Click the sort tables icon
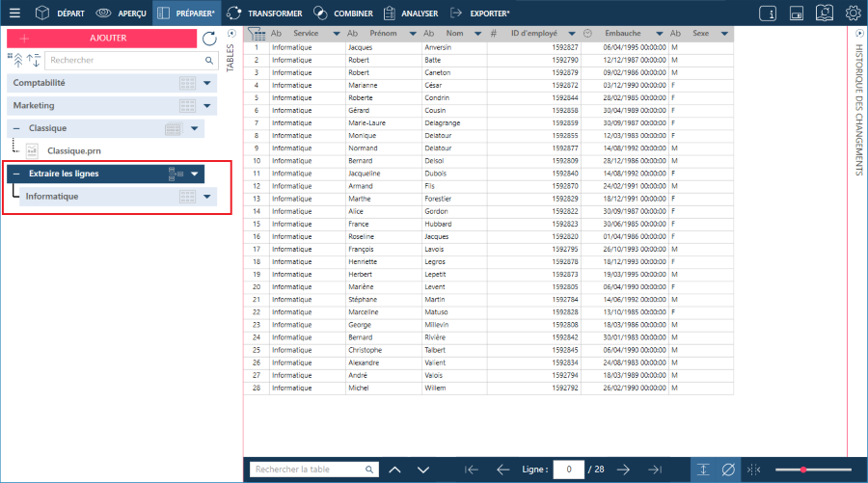The image size is (868, 483). click(35, 60)
